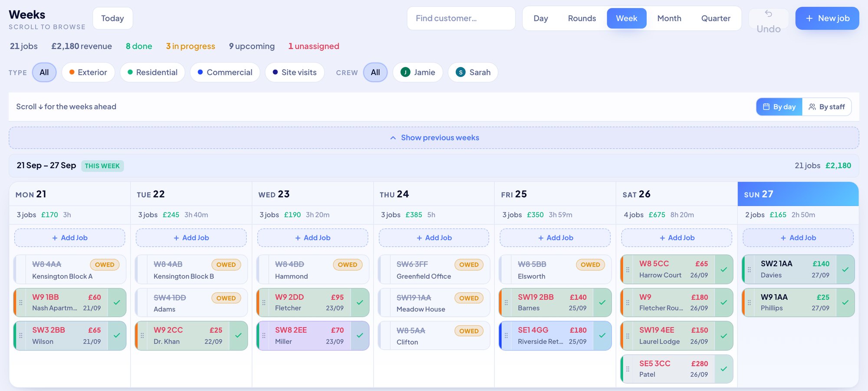Click Sarah's avatar icon in the crew filter
This screenshot has width=868, height=391.
click(x=460, y=72)
